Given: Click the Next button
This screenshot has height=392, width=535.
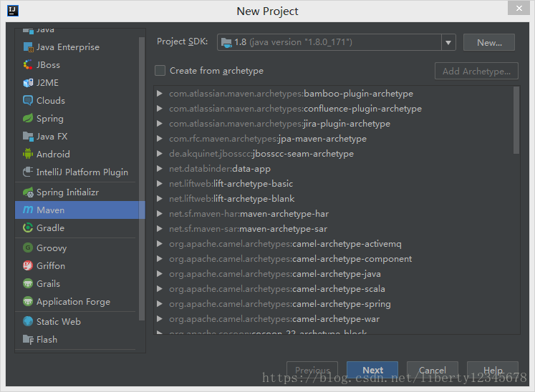Looking at the screenshot, I should tap(372, 371).
